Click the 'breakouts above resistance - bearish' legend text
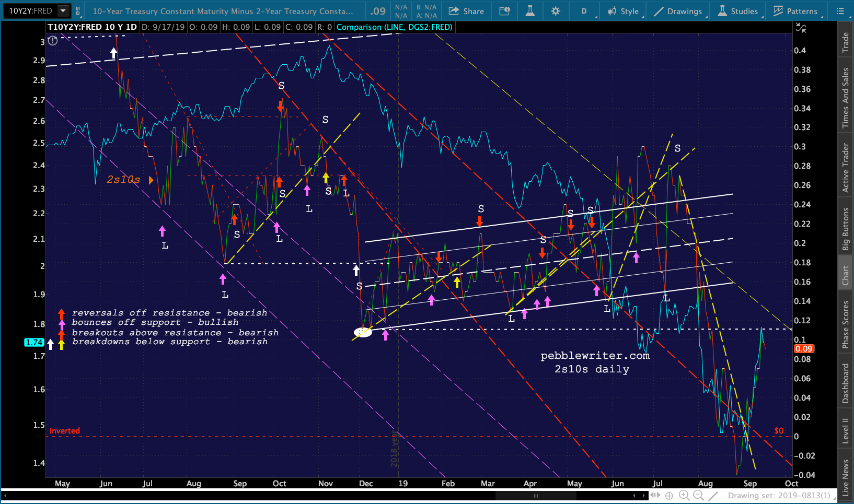This screenshot has height=504, width=854. tap(175, 332)
